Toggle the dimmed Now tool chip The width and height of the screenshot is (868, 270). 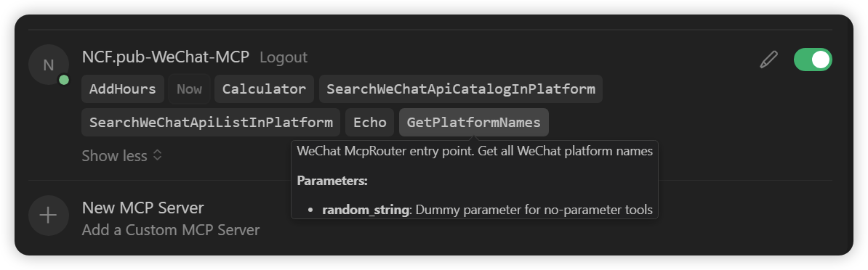pos(189,89)
